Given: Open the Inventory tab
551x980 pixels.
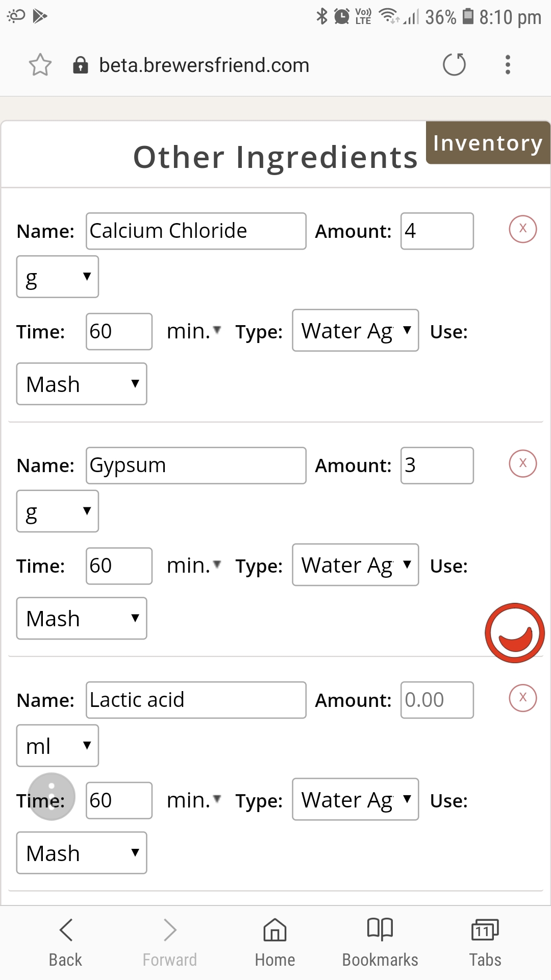Looking at the screenshot, I should click(x=488, y=143).
